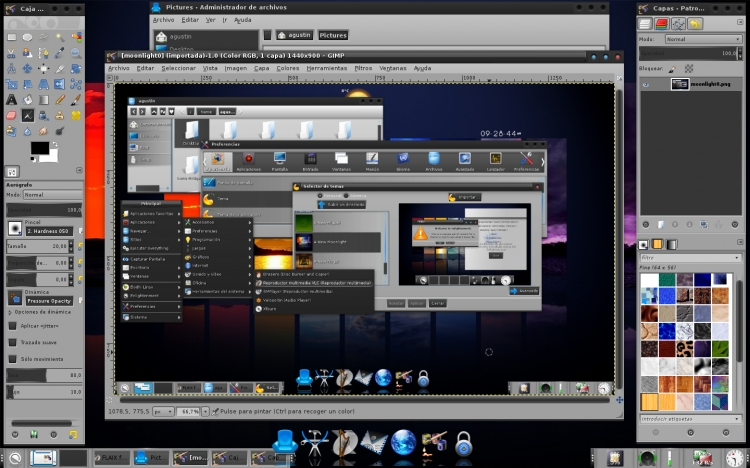750x468 pixels.
Task: Expand Opciones de dinámica section
Action: 10,312
